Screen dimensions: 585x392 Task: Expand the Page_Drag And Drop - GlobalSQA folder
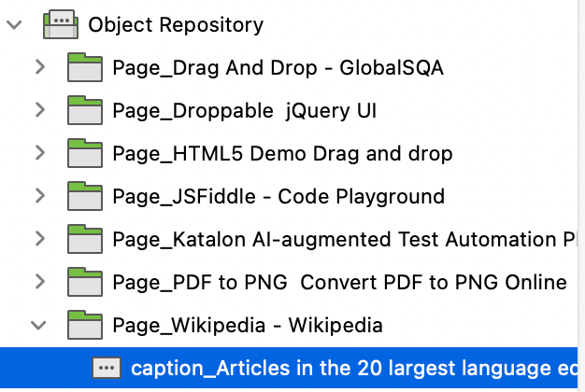tap(40, 67)
